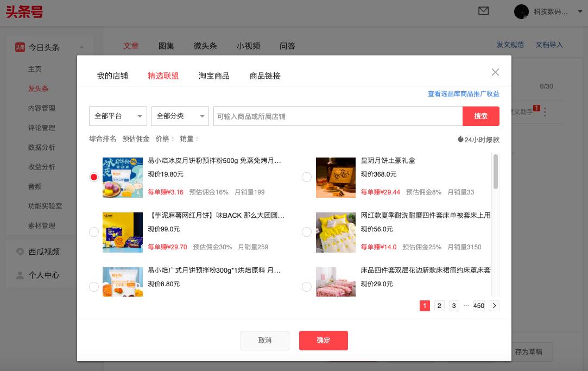Screen dimensions: 588x371
Task: Select the 床品四件套双层花边 radio button
Action: [307, 286]
